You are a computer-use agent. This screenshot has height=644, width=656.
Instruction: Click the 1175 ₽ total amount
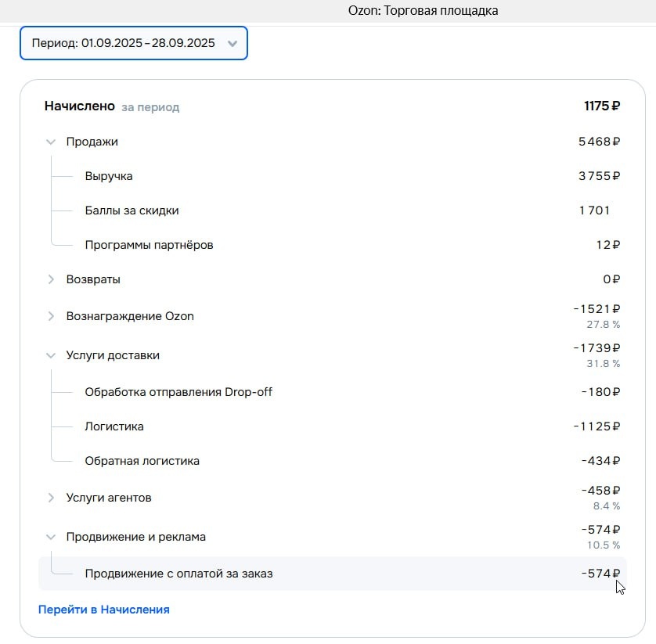pos(599,105)
